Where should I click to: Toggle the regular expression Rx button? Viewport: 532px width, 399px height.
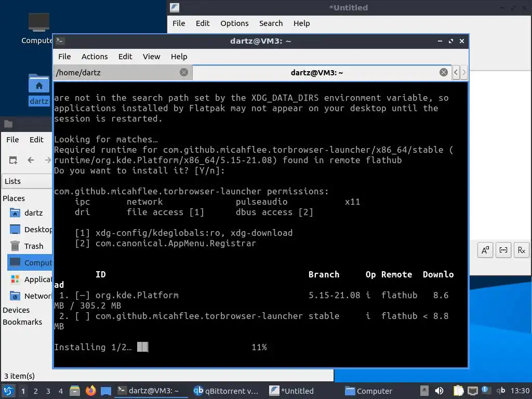click(x=522, y=250)
